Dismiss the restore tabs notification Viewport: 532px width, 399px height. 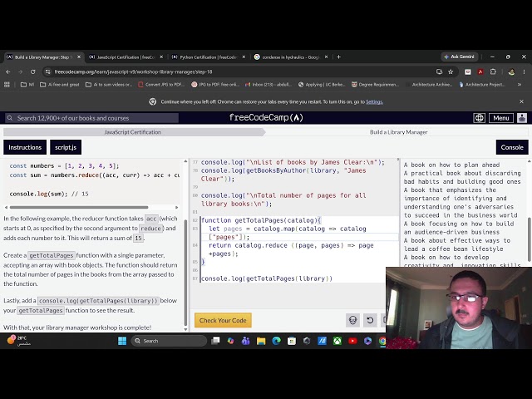click(x=521, y=101)
